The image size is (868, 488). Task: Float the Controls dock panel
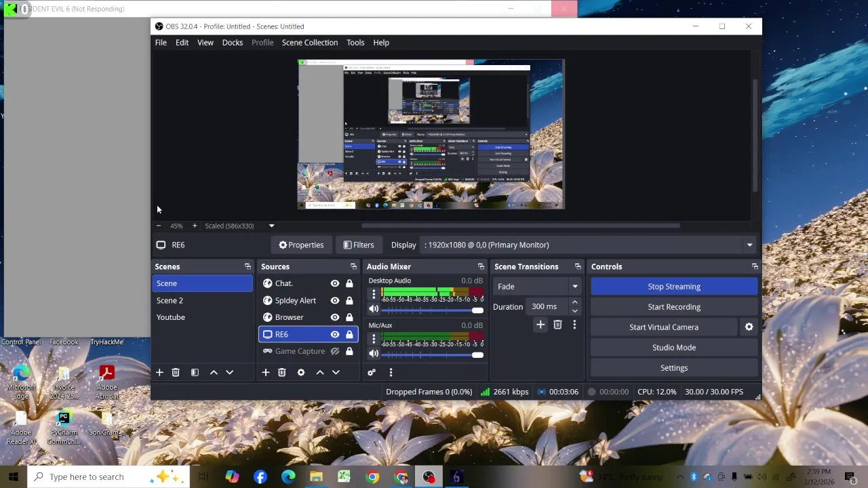click(x=755, y=266)
